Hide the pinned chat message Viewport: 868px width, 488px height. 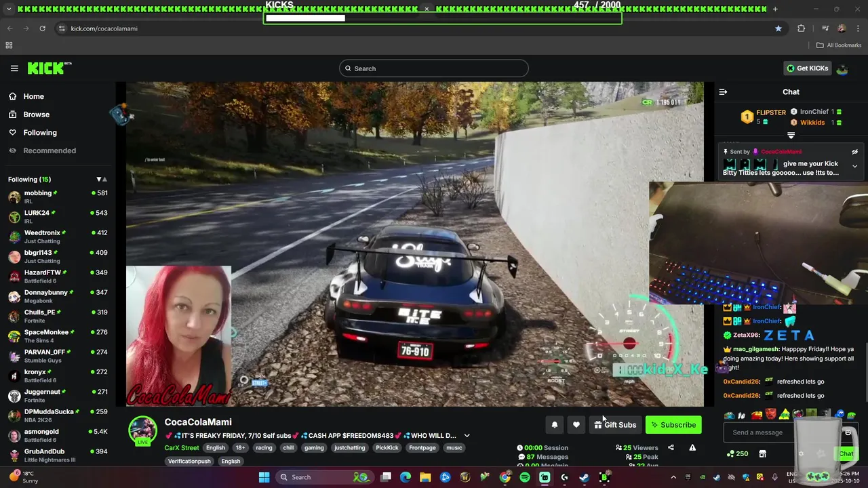point(854,152)
